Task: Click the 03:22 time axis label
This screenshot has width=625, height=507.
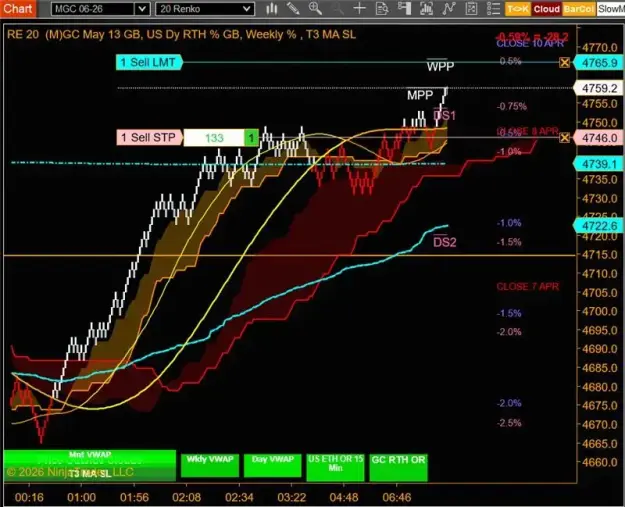Action: coord(291,497)
